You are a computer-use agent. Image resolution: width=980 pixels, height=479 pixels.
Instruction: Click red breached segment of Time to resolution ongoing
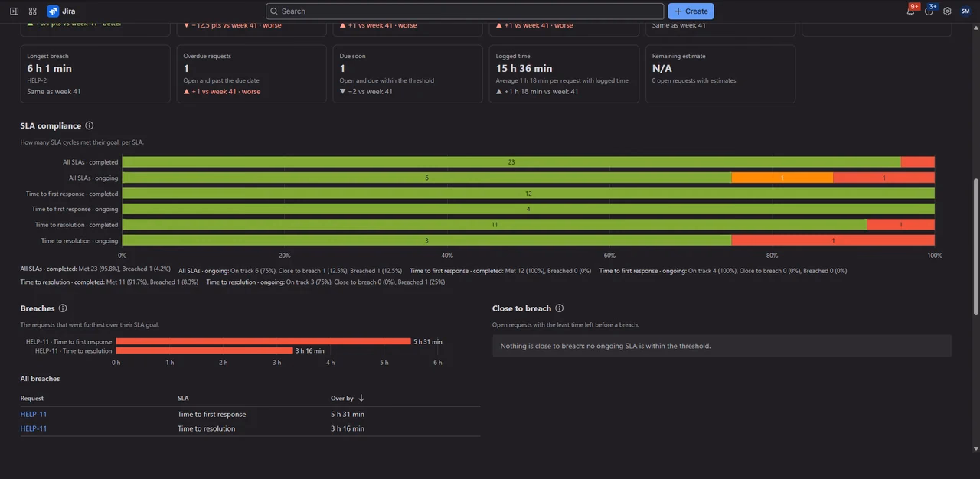[x=833, y=240]
